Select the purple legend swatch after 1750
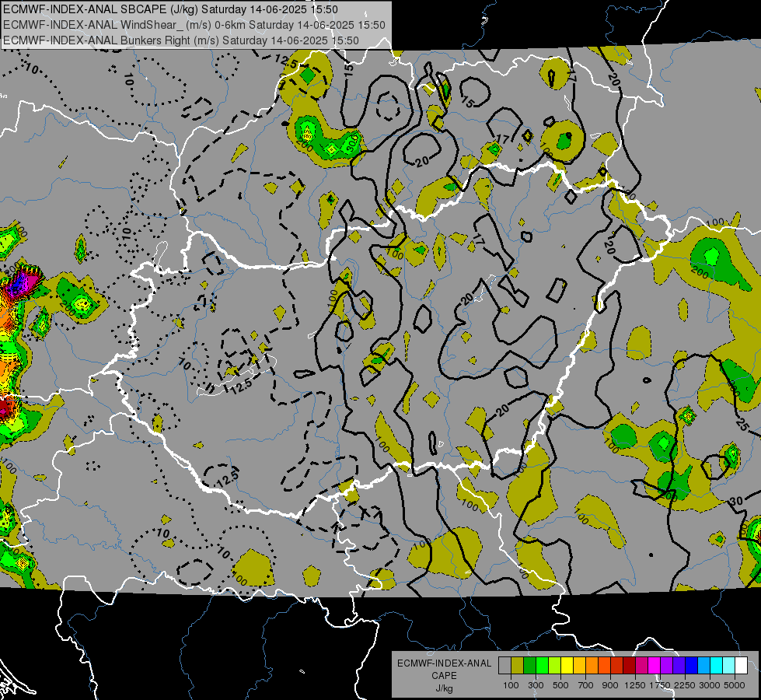Screen dimensions: 761x700 666,665
